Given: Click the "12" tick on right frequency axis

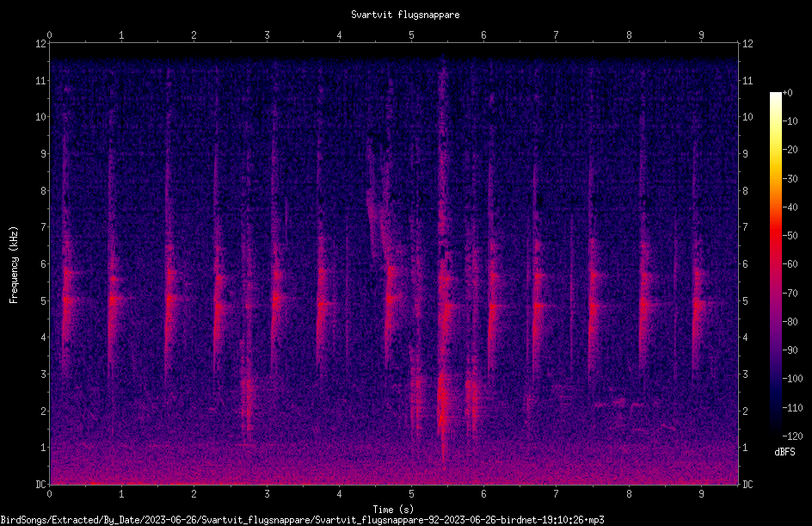Looking at the screenshot, I should (747, 44).
